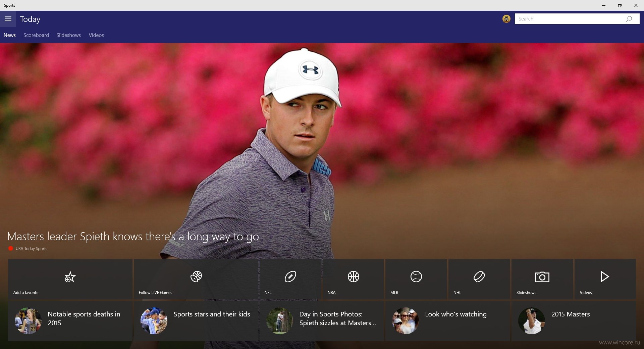Open Look who's watching story

click(x=448, y=321)
